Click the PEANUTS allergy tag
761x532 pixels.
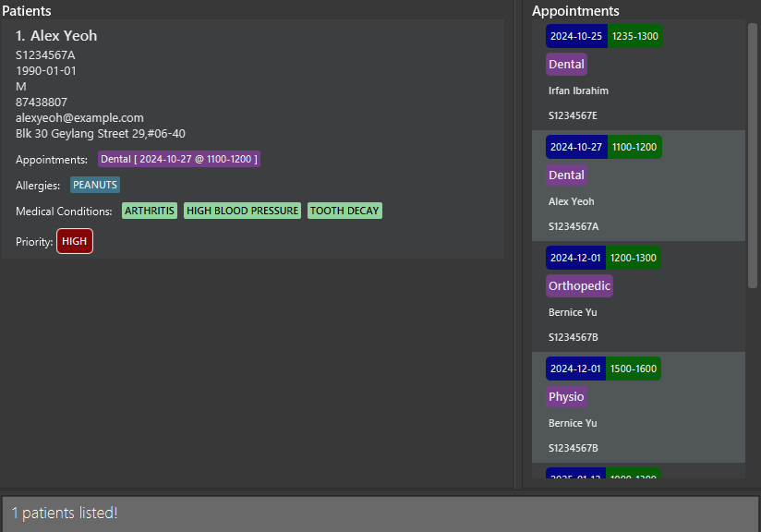94,185
